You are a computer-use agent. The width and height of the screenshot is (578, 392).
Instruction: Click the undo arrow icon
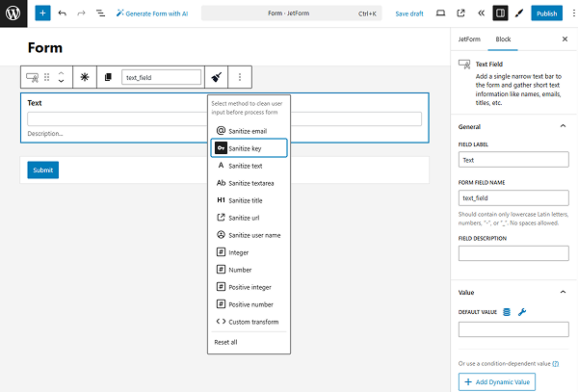tap(63, 13)
